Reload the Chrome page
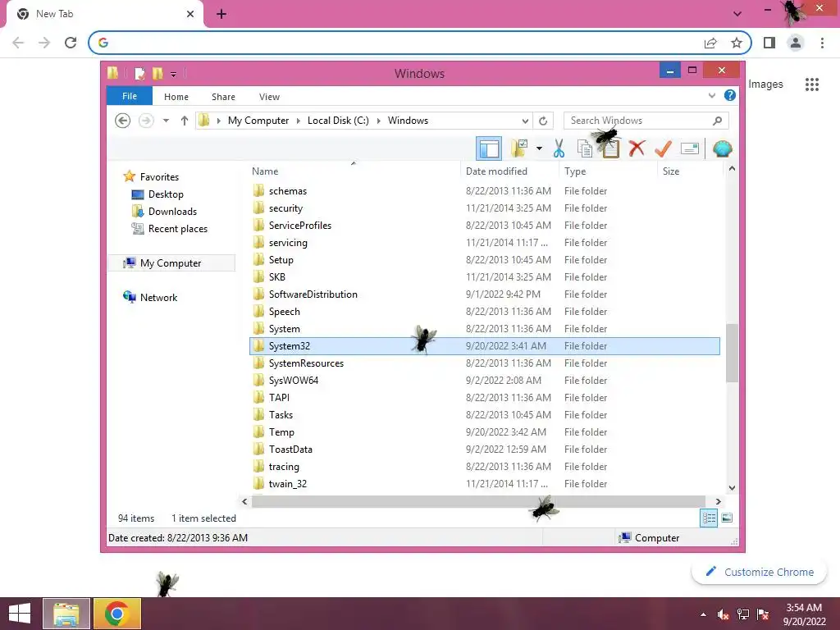 point(71,43)
